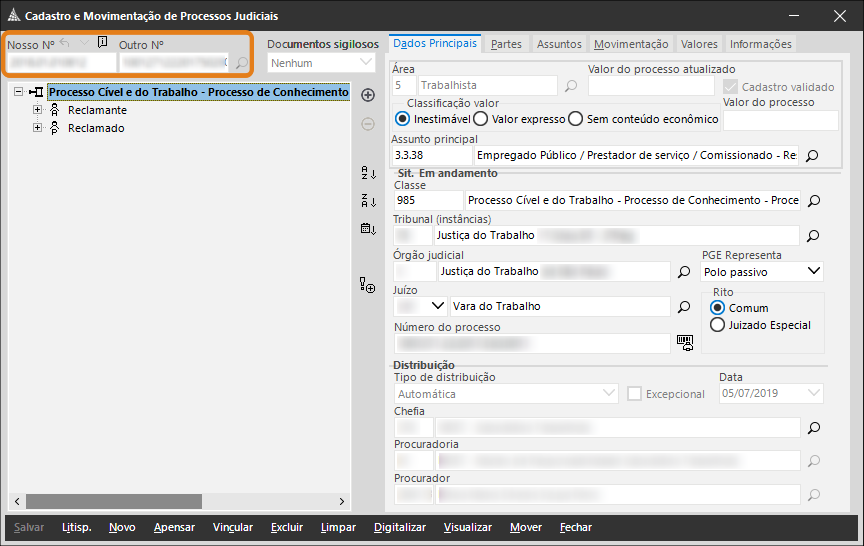Click the info note icon beside Nosso Nº
Image resolution: width=864 pixels, height=546 pixels.
102,43
